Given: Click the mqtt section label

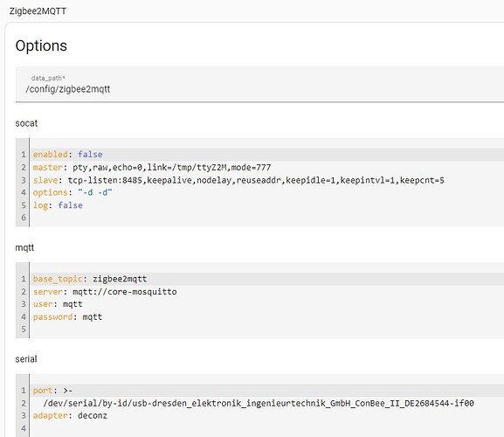Looking at the screenshot, I should point(24,248).
